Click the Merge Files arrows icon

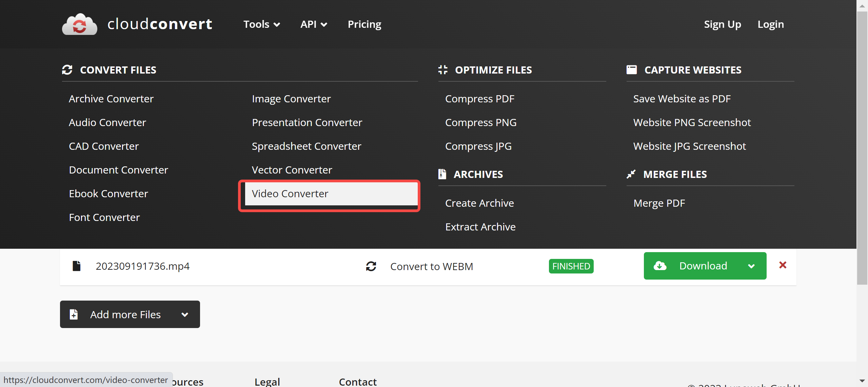631,174
